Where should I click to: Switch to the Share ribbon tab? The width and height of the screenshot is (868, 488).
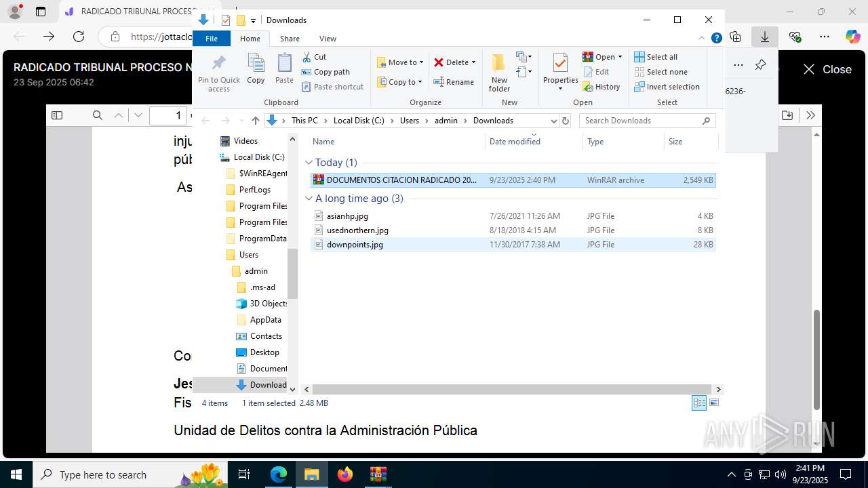(290, 39)
